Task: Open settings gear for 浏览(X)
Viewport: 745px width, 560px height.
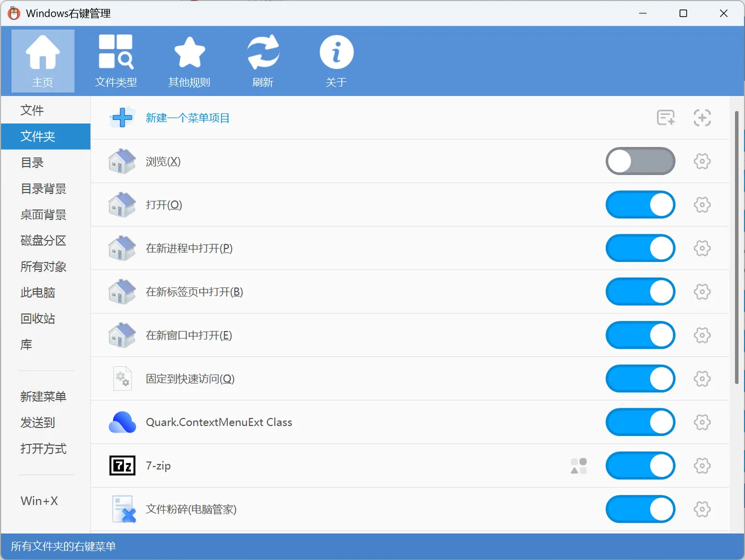Action: point(702,161)
